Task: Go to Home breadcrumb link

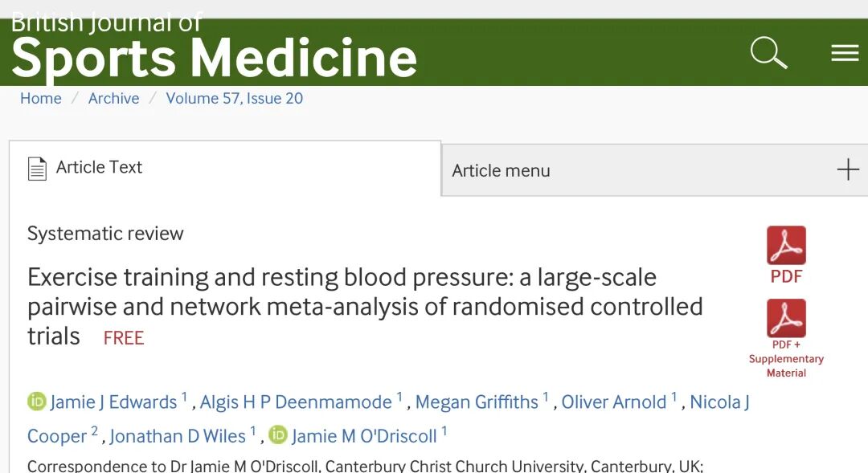Action: click(41, 99)
